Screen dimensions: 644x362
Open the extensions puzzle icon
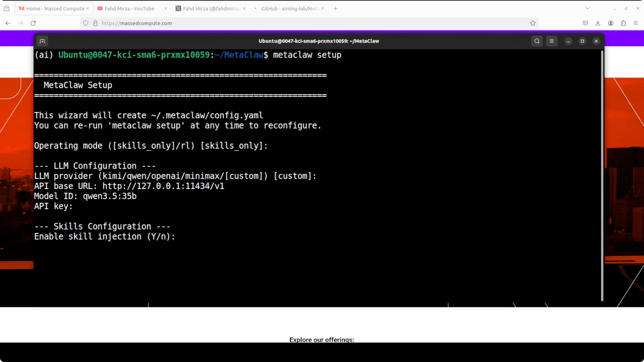coord(623,23)
